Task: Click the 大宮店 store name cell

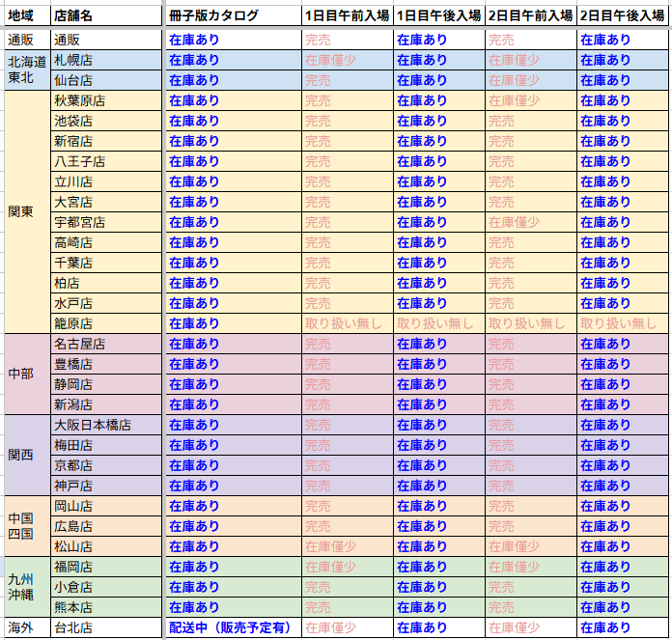Action: [106, 202]
